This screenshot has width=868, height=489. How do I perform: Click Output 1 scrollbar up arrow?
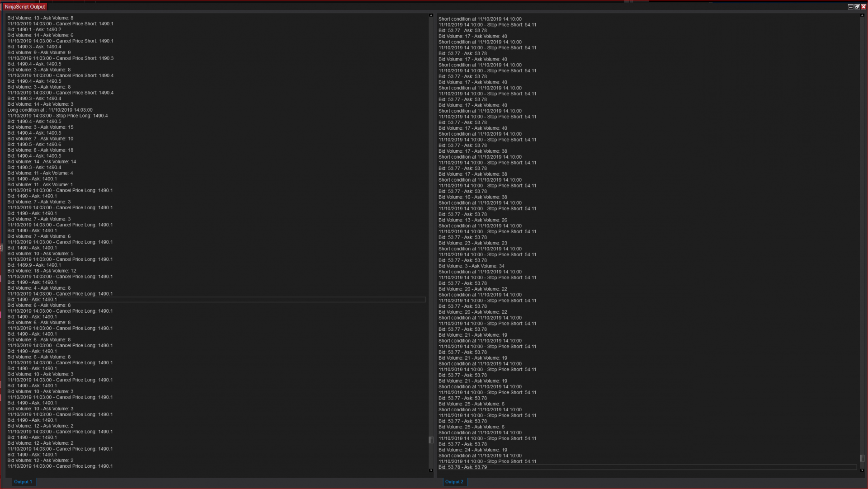tap(431, 15)
